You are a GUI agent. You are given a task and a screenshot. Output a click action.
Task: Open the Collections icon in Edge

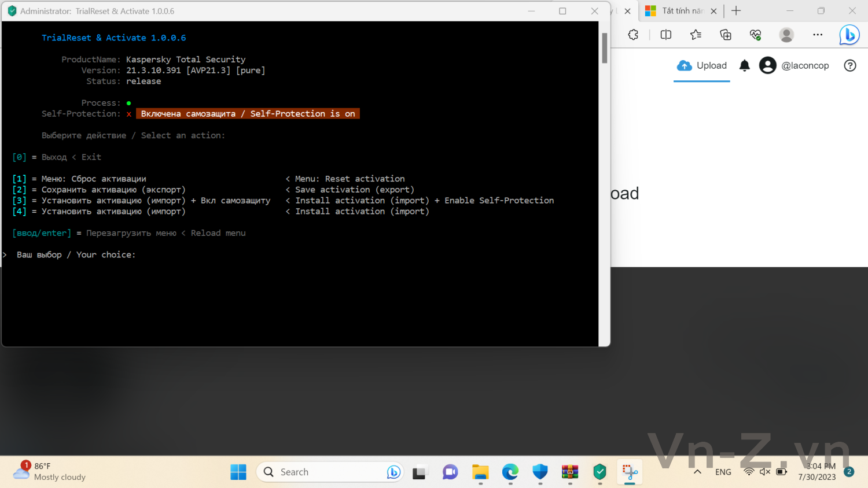click(726, 35)
